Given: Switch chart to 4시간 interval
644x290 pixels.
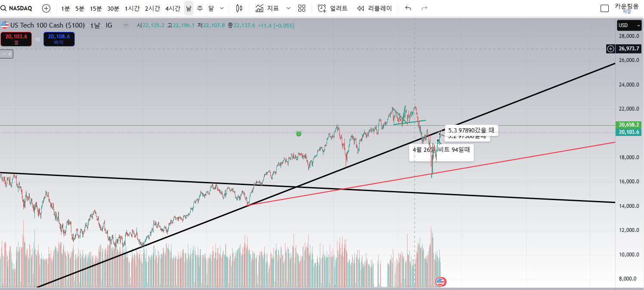Looking at the screenshot, I should point(173,8).
